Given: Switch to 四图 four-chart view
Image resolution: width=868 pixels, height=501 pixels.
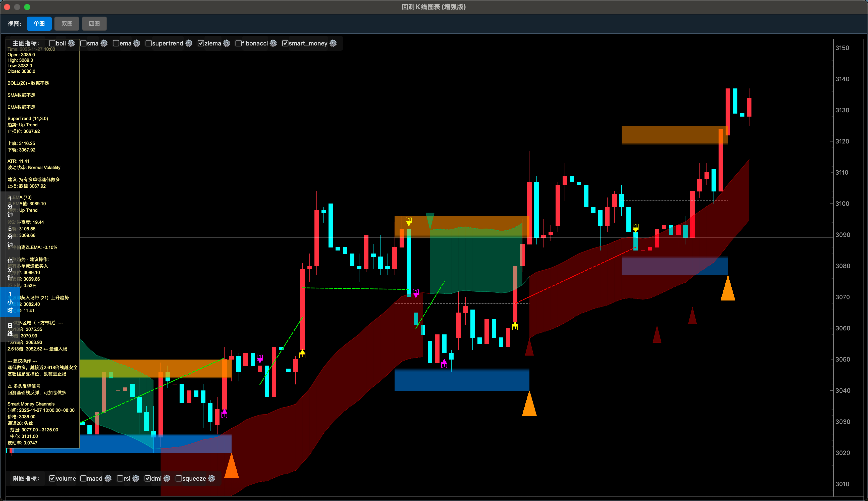Looking at the screenshot, I should [94, 24].
